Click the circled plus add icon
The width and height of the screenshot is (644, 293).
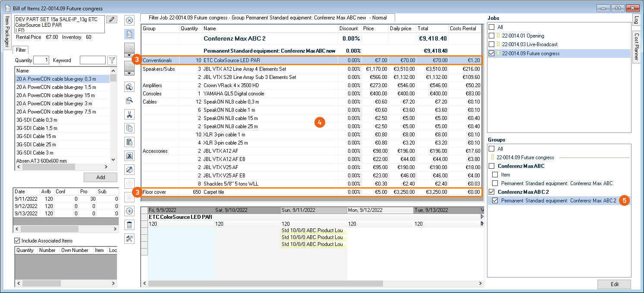[129, 211]
